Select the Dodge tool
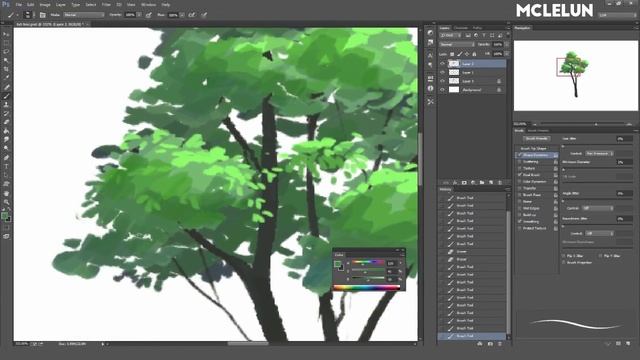The image size is (640, 360). point(6,149)
